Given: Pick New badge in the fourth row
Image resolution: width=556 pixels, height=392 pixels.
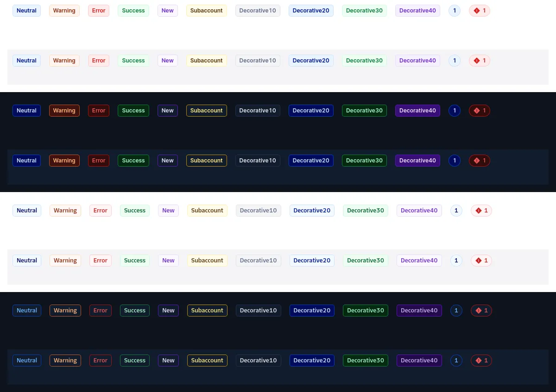Looking at the screenshot, I should (x=168, y=161).
